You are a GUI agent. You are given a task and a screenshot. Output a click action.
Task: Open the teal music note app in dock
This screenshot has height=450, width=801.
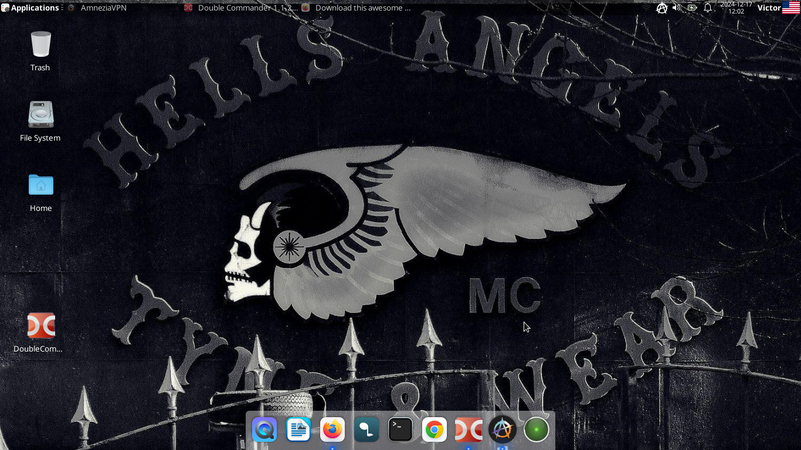tap(366, 430)
